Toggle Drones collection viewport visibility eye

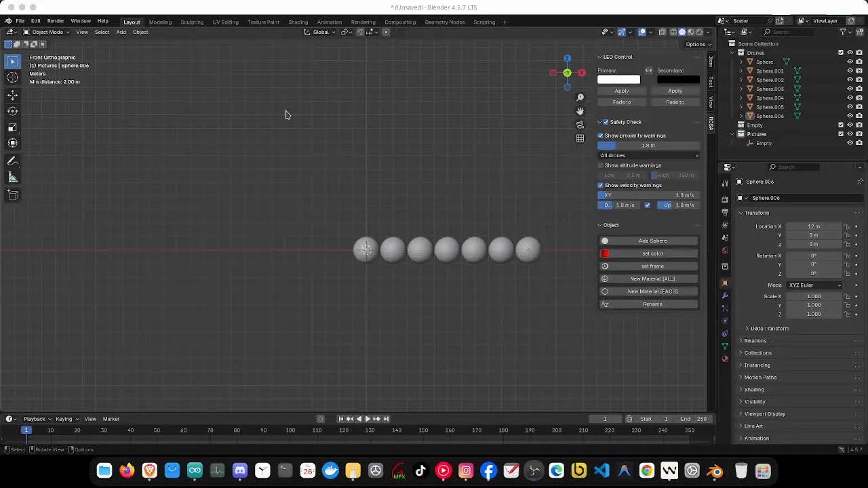point(850,53)
